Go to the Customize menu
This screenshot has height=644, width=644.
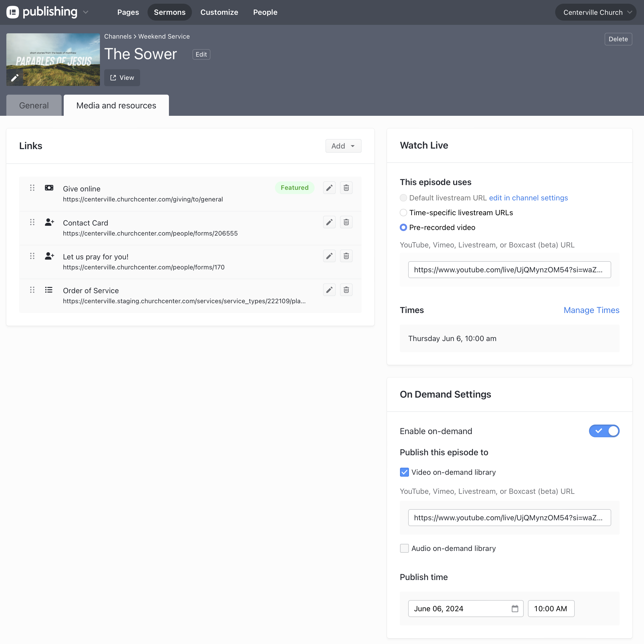click(219, 12)
